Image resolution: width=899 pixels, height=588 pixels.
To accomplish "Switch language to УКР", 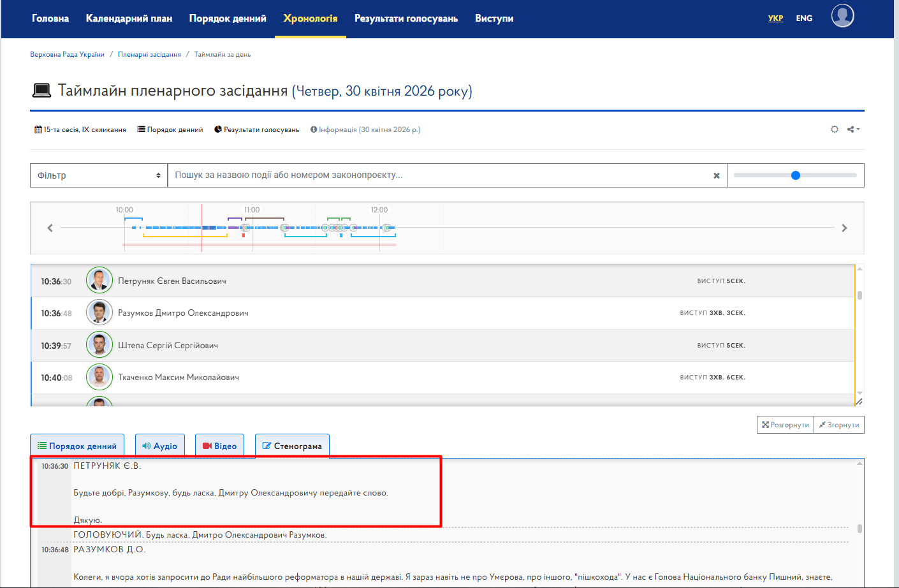I will click(x=775, y=18).
